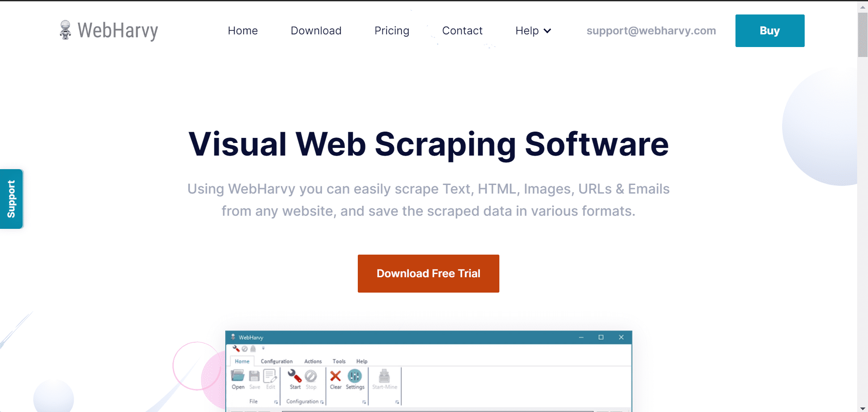Viewport: 868px width, 412px height.
Task: Click the lock icon in quick access toolbar
Action: tap(253, 348)
